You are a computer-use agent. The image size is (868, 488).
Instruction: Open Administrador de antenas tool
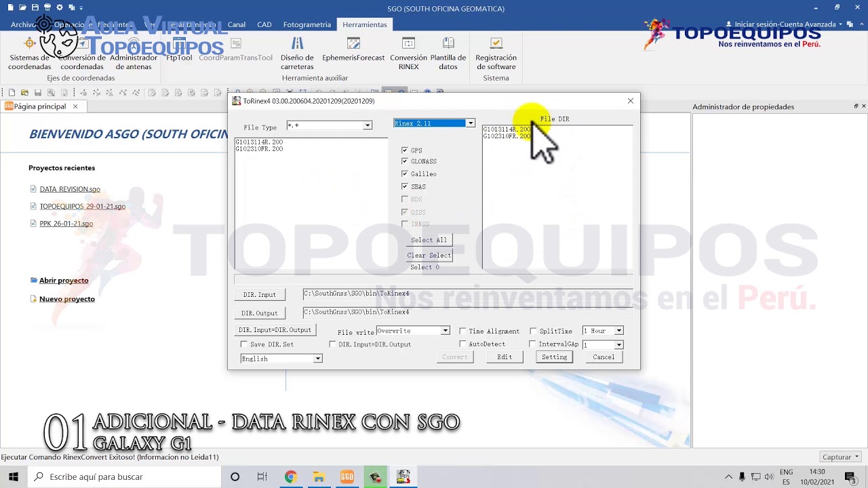[134, 53]
